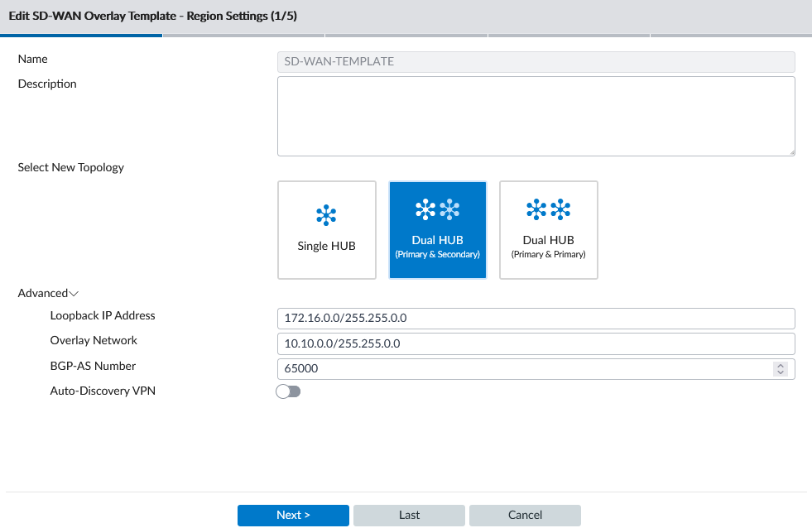Edit the Overlay Network field
The image size is (812, 528).
coord(536,343)
